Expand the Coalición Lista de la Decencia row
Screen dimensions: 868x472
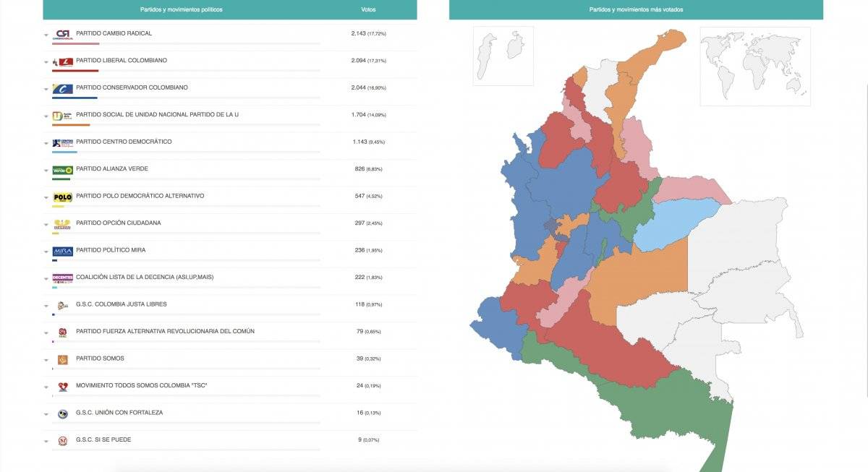tap(46, 279)
